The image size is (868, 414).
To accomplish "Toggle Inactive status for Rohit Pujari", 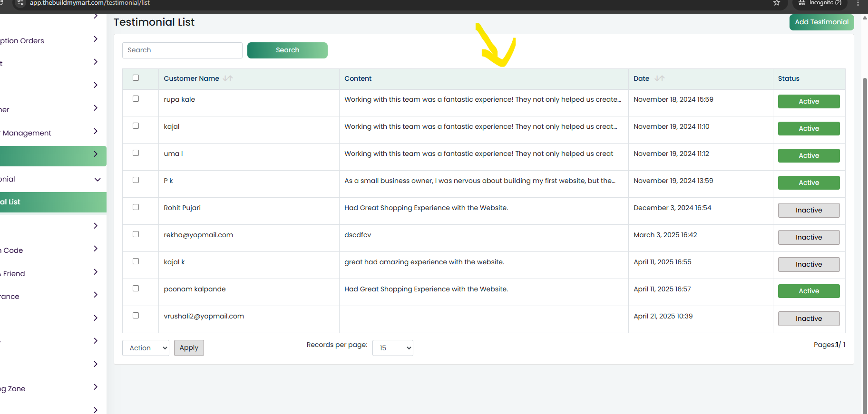I will pyautogui.click(x=809, y=210).
